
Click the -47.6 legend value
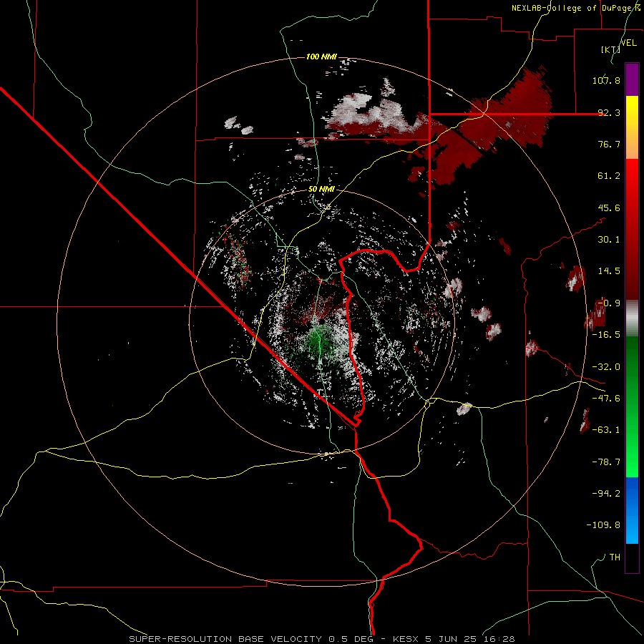(606, 399)
